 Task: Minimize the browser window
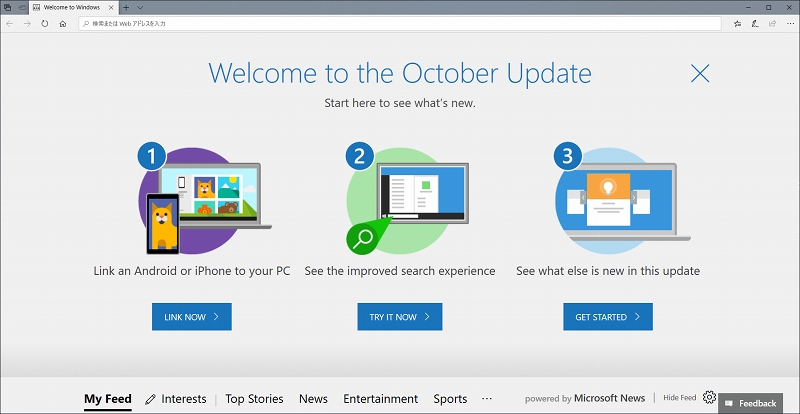pyautogui.click(x=748, y=8)
